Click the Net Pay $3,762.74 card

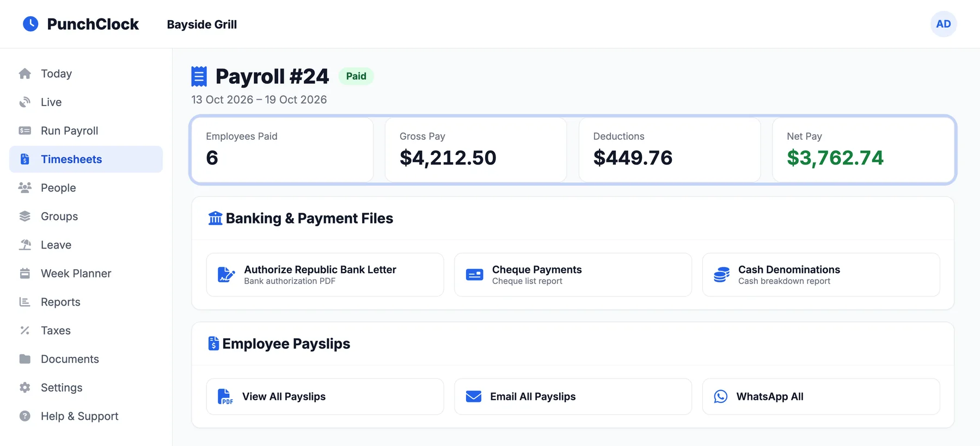[863, 150]
